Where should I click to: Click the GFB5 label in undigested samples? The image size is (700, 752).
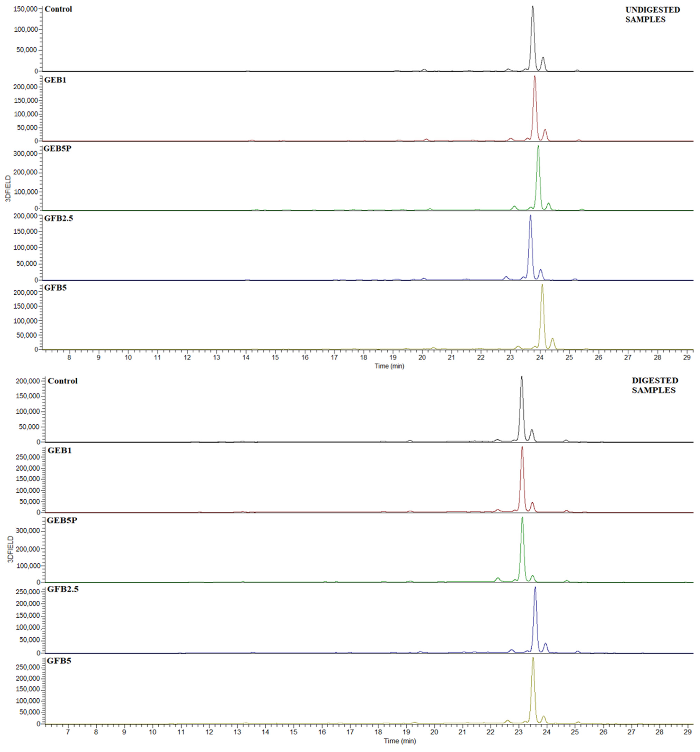(55, 288)
